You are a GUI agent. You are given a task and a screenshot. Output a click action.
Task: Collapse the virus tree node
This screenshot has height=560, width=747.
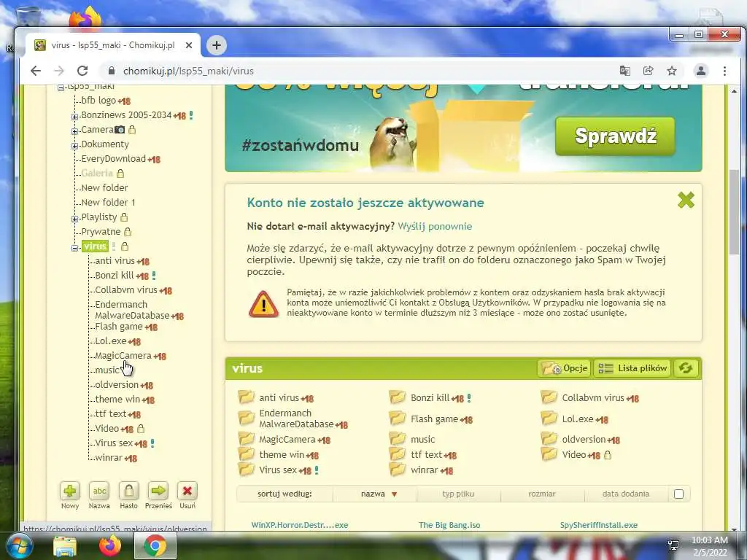(75, 248)
